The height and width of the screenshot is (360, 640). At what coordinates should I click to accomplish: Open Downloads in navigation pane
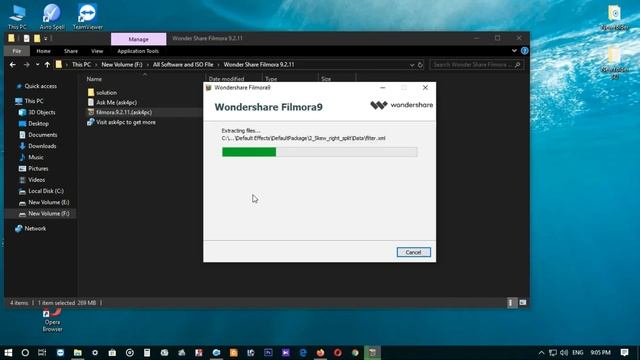pos(42,146)
